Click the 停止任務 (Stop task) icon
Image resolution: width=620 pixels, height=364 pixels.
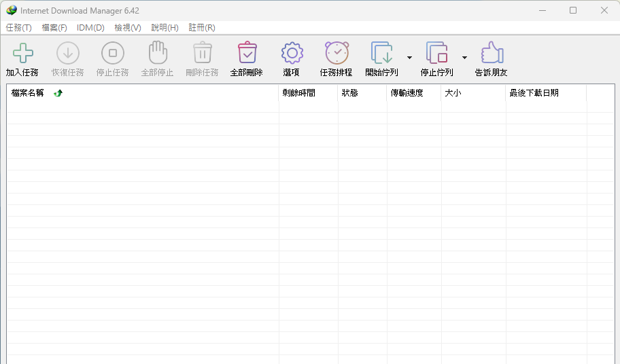[x=112, y=53]
